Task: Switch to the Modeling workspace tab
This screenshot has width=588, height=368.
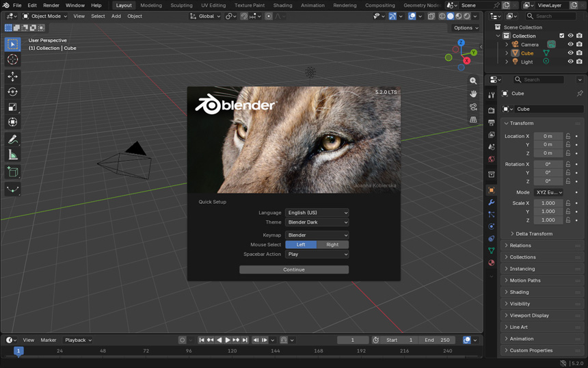Action: coord(151,5)
